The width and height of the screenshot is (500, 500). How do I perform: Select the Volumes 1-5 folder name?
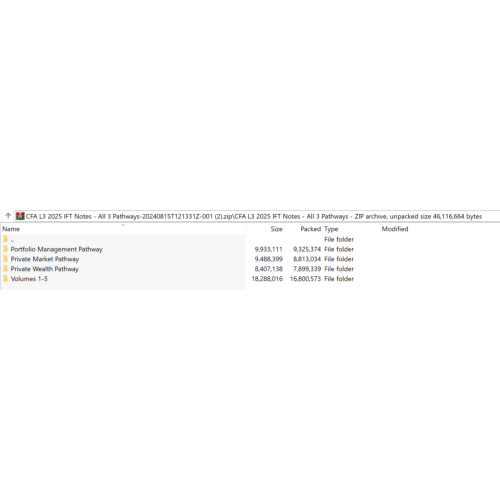coord(29,279)
